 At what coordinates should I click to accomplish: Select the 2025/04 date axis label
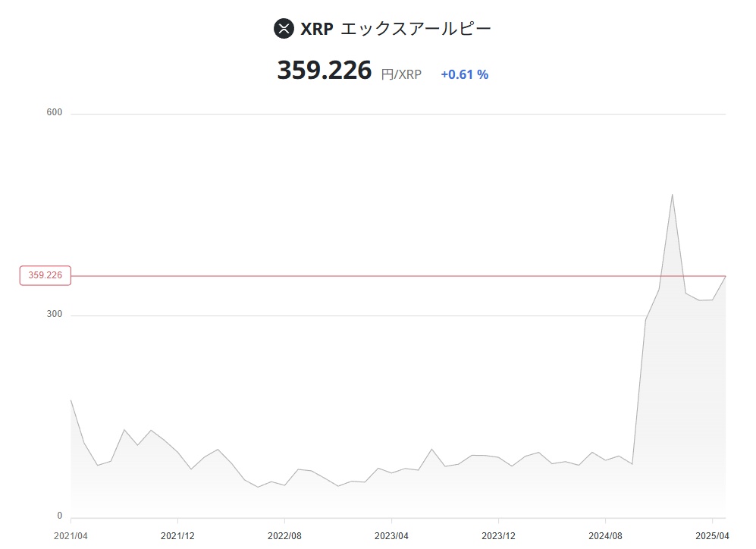(x=712, y=536)
